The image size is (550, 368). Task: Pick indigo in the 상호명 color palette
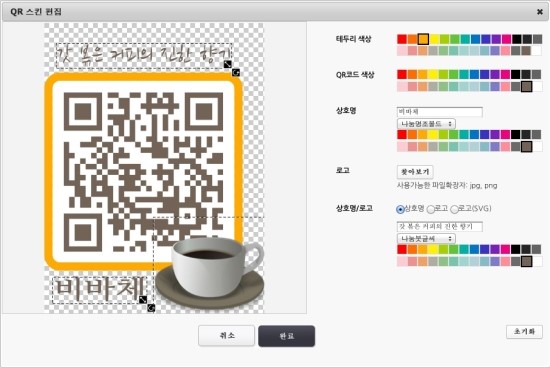click(485, 134)
